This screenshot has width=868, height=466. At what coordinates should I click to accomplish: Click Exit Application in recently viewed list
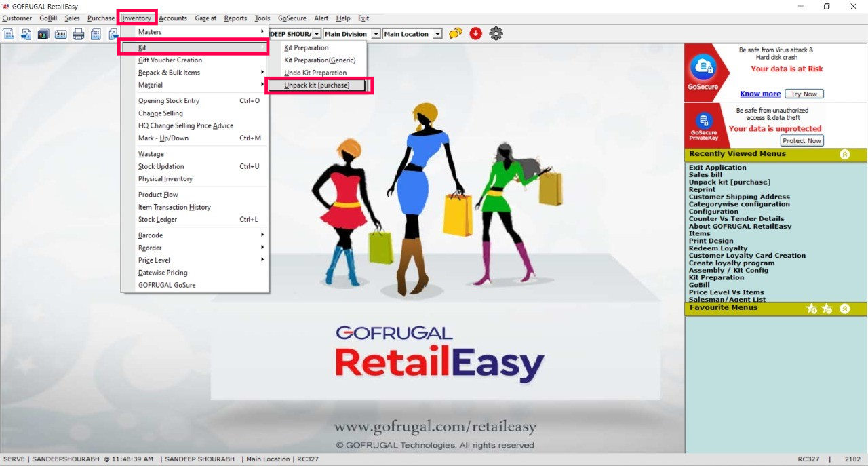tap(717, 168)
